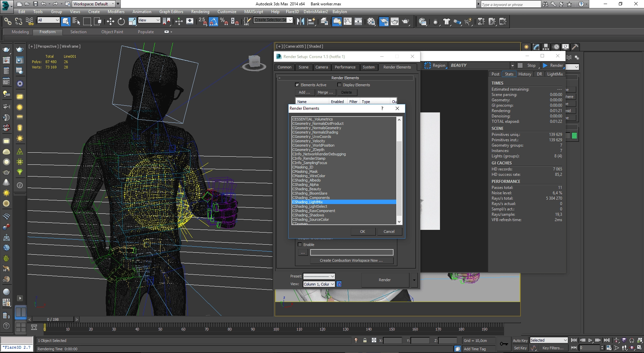Open the Material Editor icon
The width and height of the screenshot is (644, 353).
pos(371,21)
